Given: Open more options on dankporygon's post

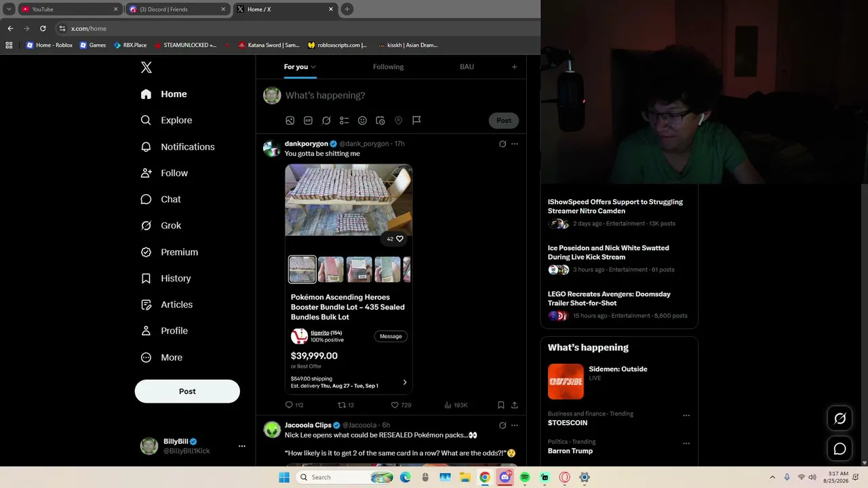Looking at the screenshot, I should tap(515, 144).
